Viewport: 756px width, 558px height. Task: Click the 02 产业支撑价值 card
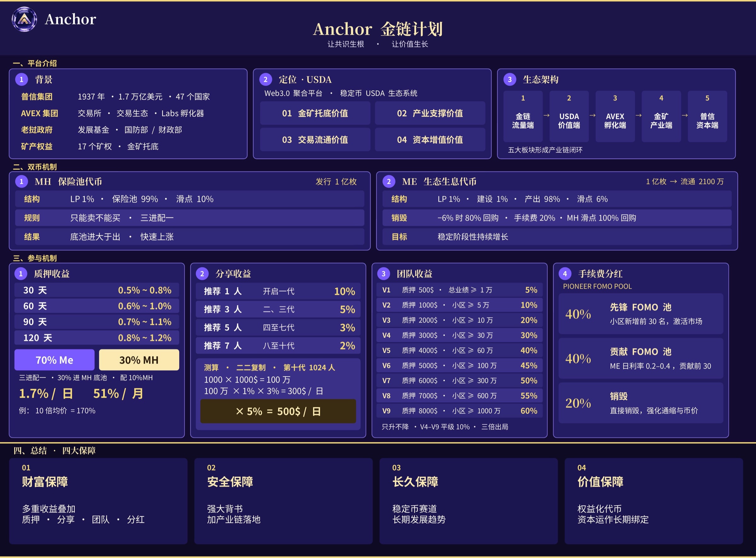[430, 113]
